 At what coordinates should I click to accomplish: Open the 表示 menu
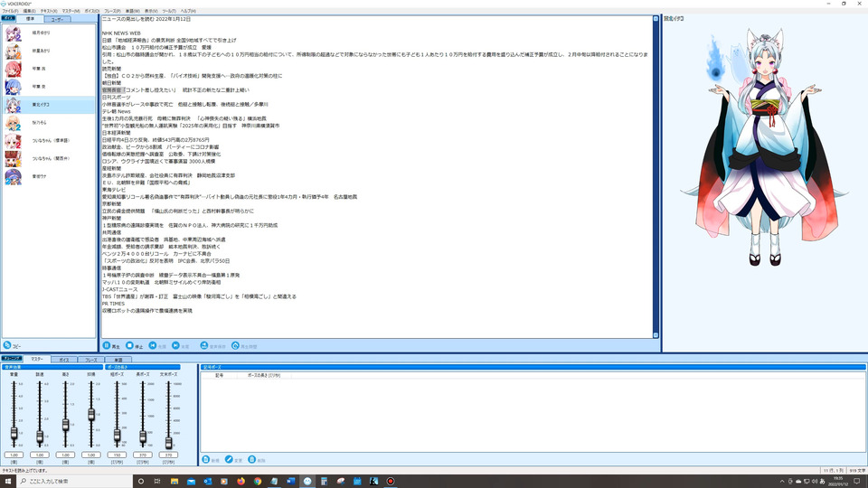pos(151,11)
